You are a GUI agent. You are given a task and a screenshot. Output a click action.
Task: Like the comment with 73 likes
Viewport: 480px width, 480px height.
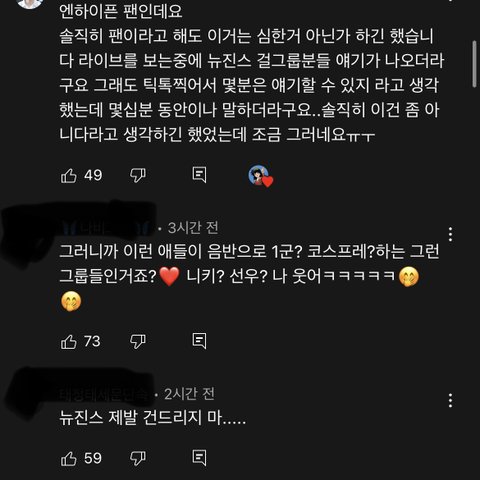69,342
